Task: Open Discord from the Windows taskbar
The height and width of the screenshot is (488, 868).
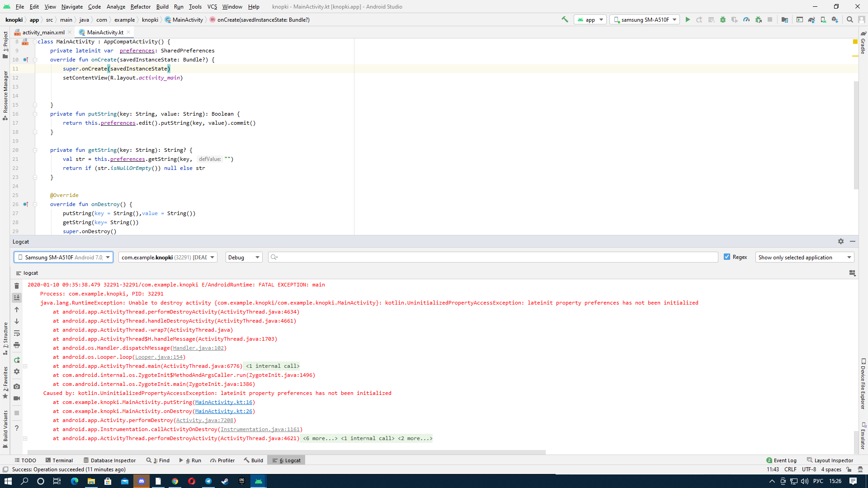Action: pyautogui.click(x=142, y=481)
